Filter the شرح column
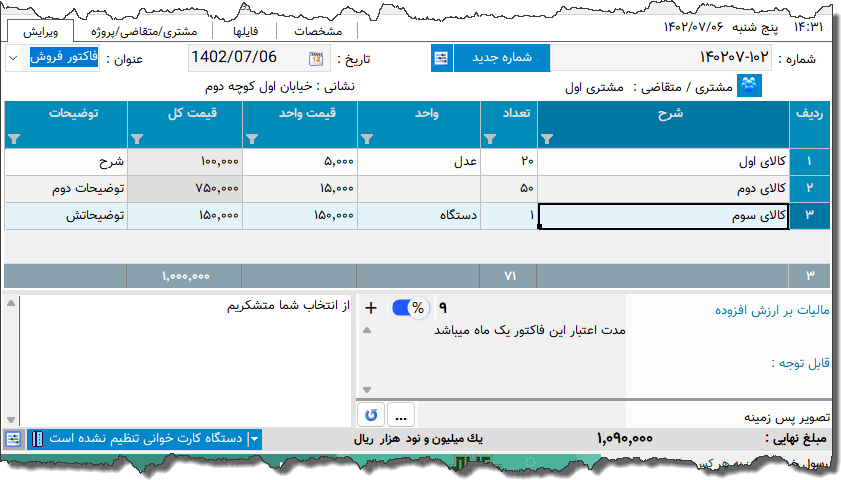 coord(547,139)
